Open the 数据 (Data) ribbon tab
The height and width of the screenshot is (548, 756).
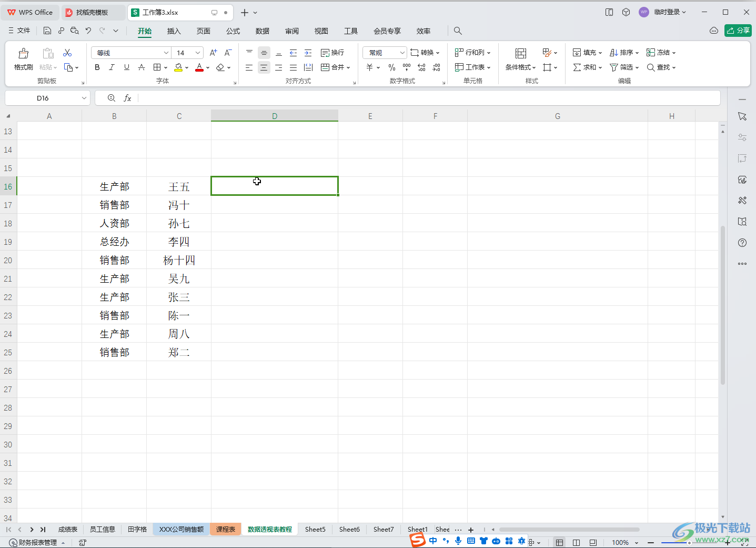point(263,31)
